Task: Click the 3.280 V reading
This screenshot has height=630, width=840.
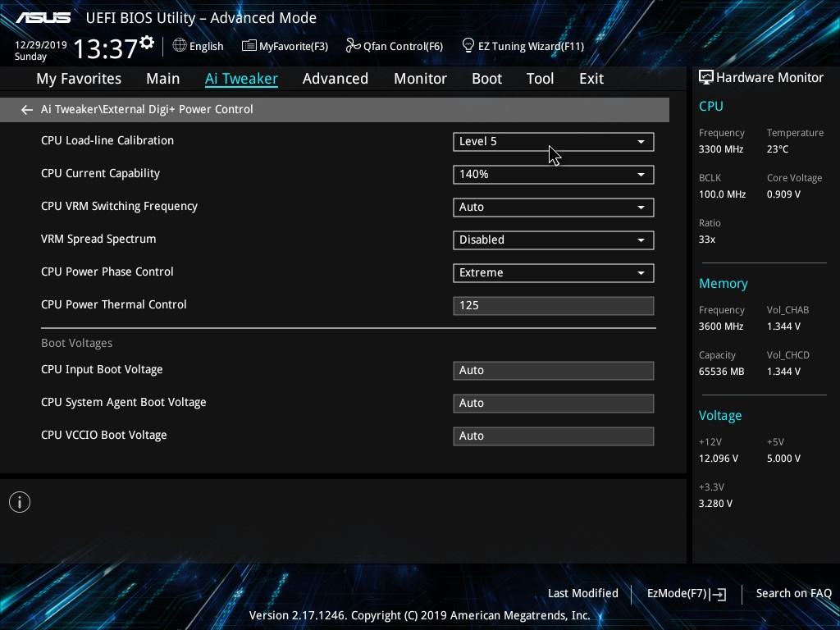Action: [x=715, y=503]
